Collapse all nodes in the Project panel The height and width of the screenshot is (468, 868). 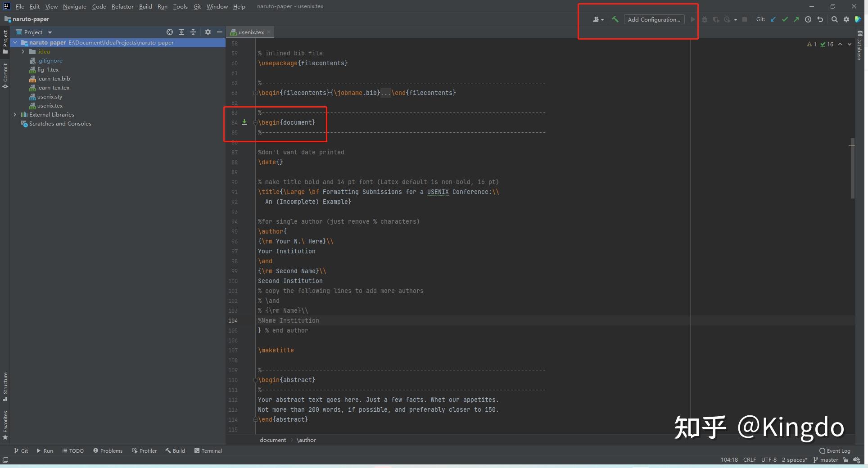(x=193, y=32)
